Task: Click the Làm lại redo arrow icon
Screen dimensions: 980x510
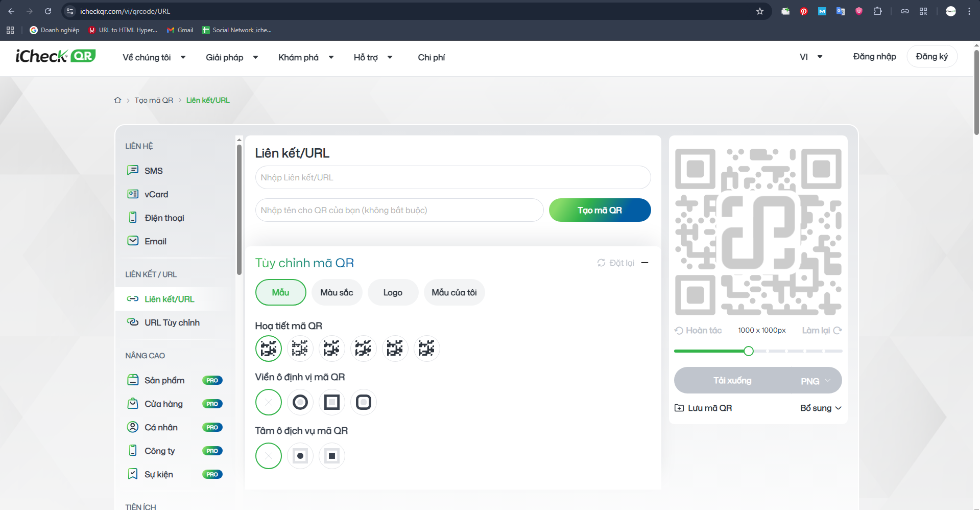Action: [x=838, y=331]
